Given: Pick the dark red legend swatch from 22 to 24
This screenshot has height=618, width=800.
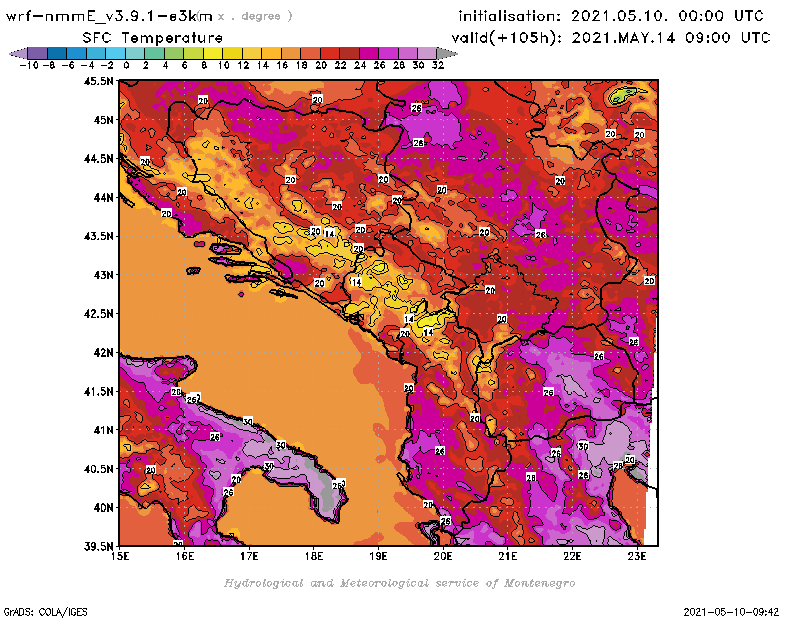Looking at the screenshot, I should 348,53.
